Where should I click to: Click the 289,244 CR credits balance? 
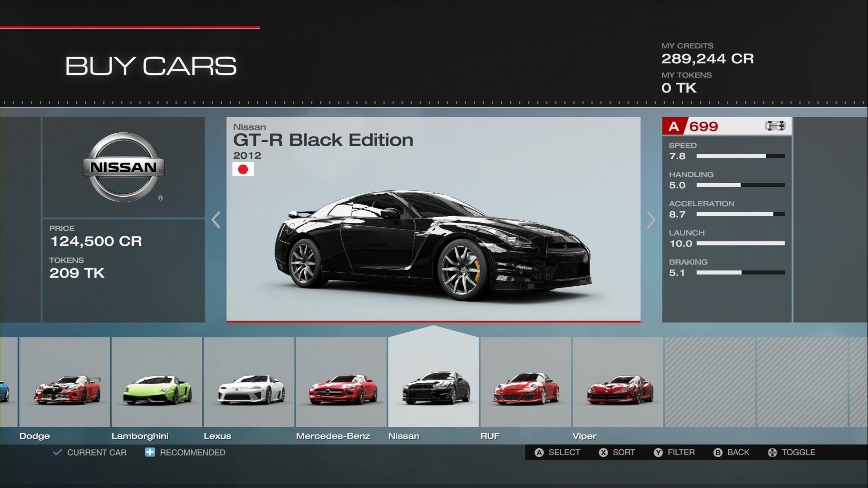pos(707,59)
